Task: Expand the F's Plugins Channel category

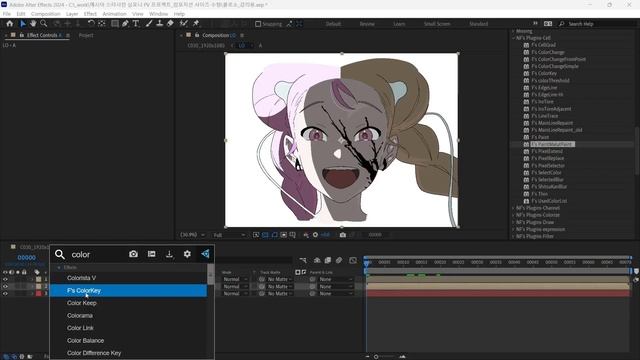Action: point(513,208)
